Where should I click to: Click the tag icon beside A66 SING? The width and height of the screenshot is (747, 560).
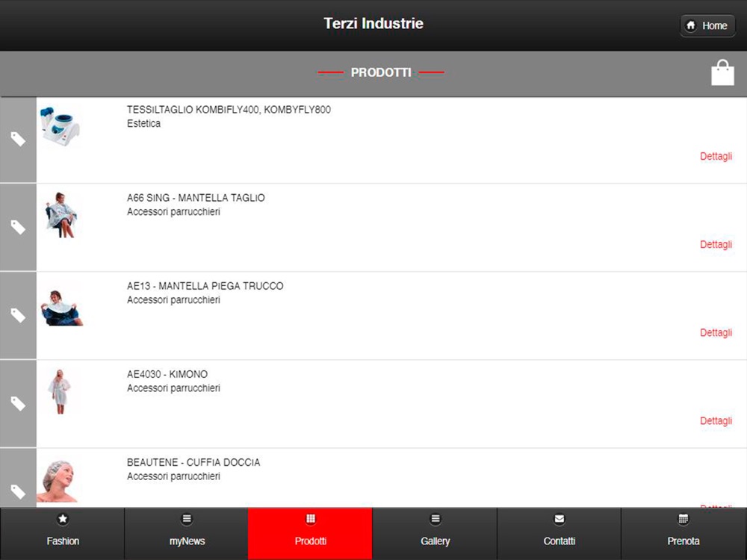coord(18,227)
